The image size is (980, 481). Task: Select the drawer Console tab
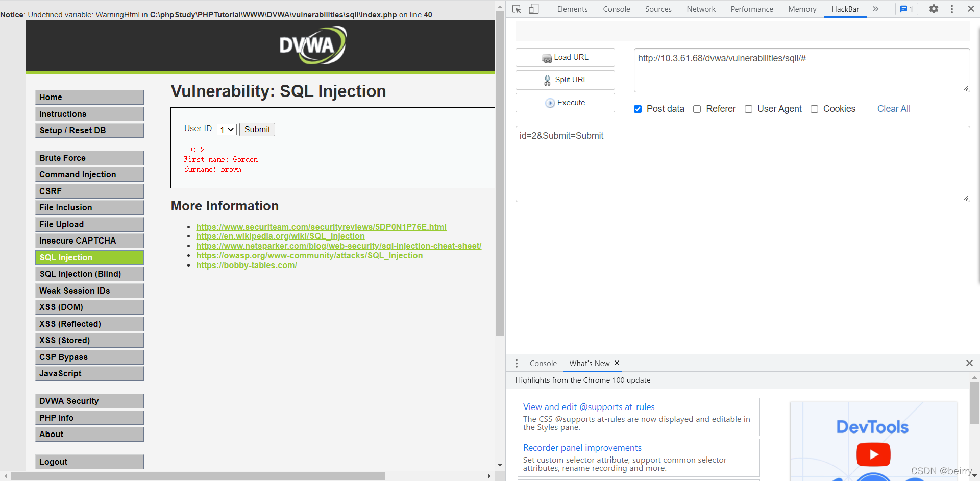pyautogui.click(x=543, y=363)
